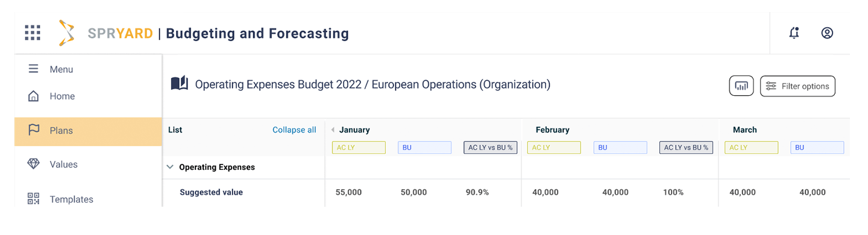
Task: Click the book icon beside plan title
Action: point(180,83)
